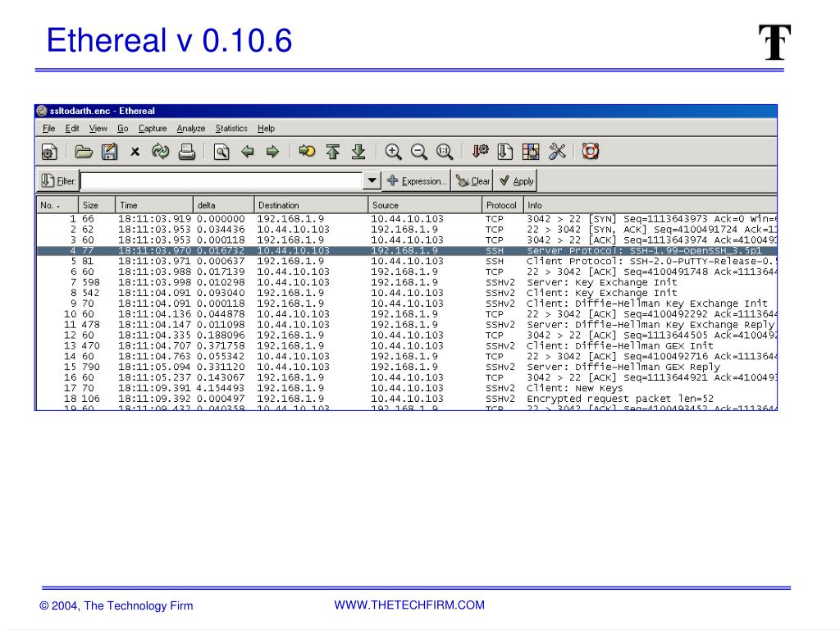Image resolution: width=840 pixels, height=630 pixels.
Task: Click the Print packets icon
Action: pos(186,152)
